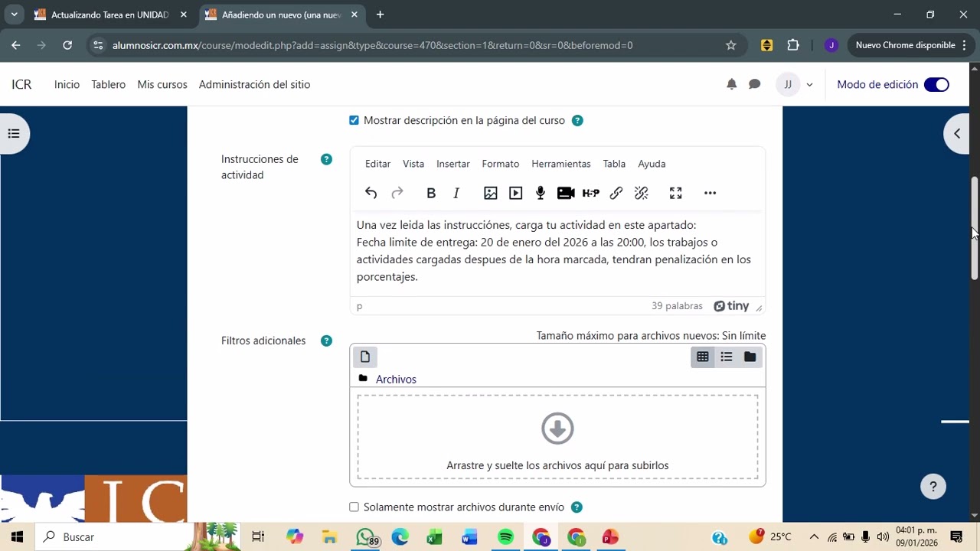The width and height of the screenshot is (980, 551).
Task: Insert an image with the editor image icon
Action: coord(491,193)
